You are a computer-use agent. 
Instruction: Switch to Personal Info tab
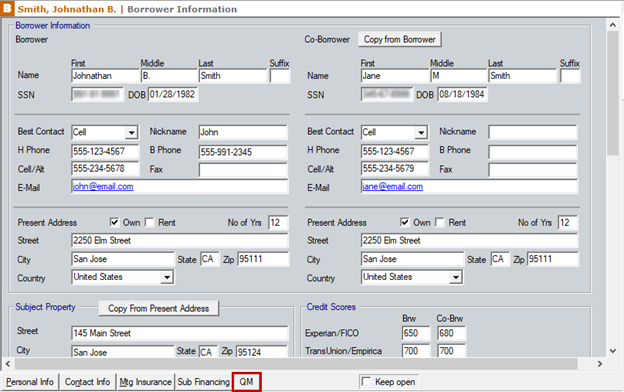click(x=30, y=382)
